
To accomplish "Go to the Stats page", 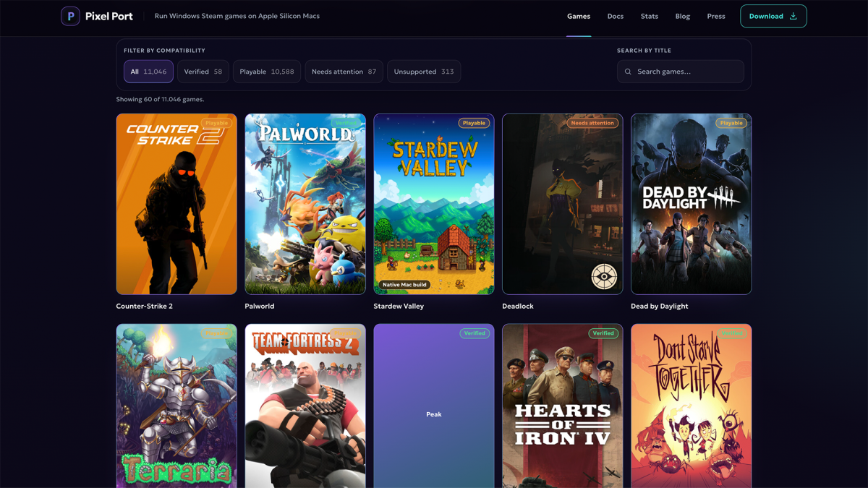I will (x=650, y=16).
